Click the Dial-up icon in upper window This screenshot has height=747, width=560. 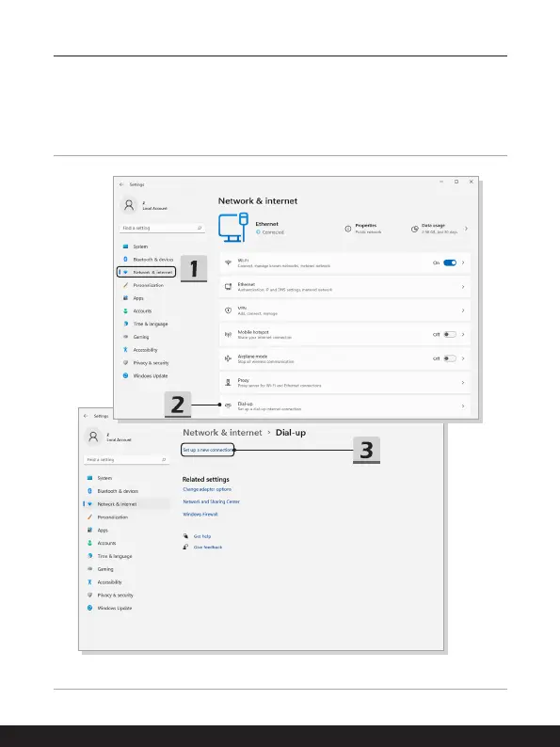pyautogui.click(x=228, y=405)
